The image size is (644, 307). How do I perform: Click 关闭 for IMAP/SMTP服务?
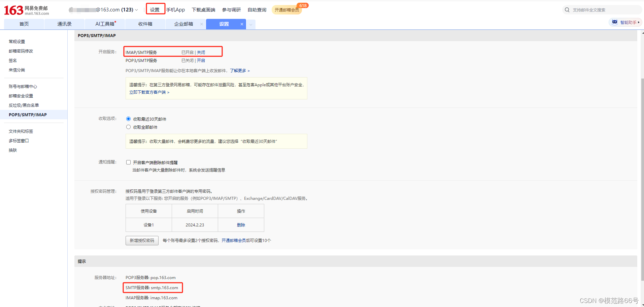[201, 53]
